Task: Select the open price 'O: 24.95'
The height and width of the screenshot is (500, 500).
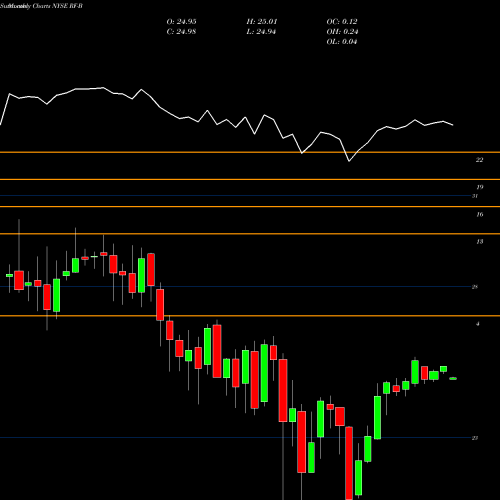Action: point(181,22)
